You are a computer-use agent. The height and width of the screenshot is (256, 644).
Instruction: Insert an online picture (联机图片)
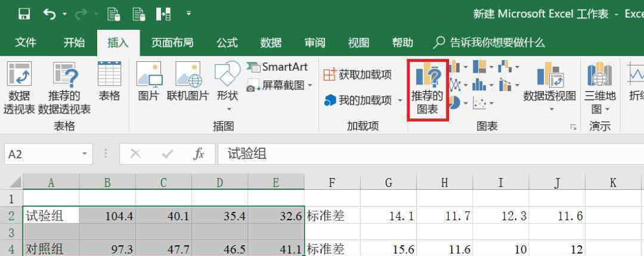click(x=188, y=83)
